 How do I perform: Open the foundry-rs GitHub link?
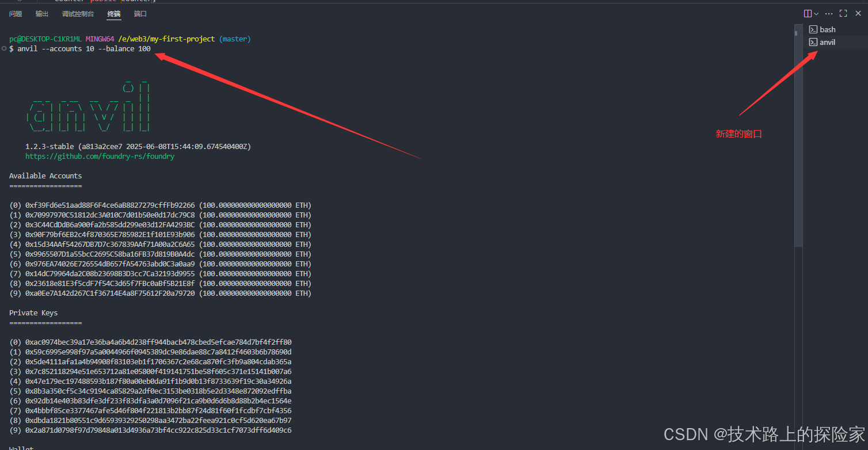[100, 157]
